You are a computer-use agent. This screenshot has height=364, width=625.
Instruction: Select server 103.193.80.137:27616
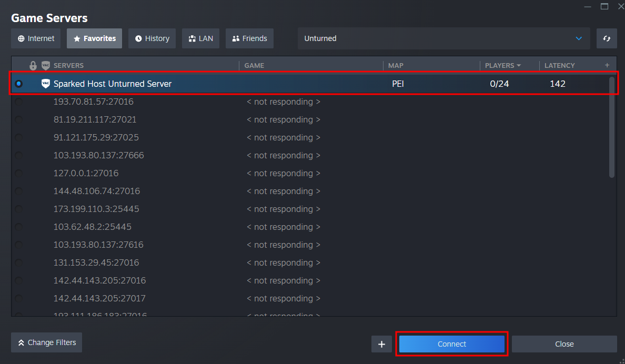pyautogui.click(x=98, y=245)
